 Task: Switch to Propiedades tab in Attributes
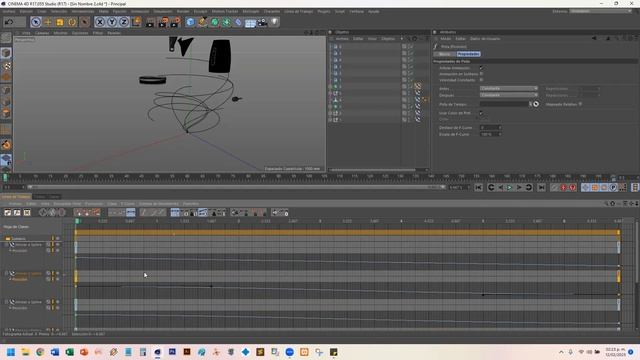pyautogui.click(x=468, y=54)
